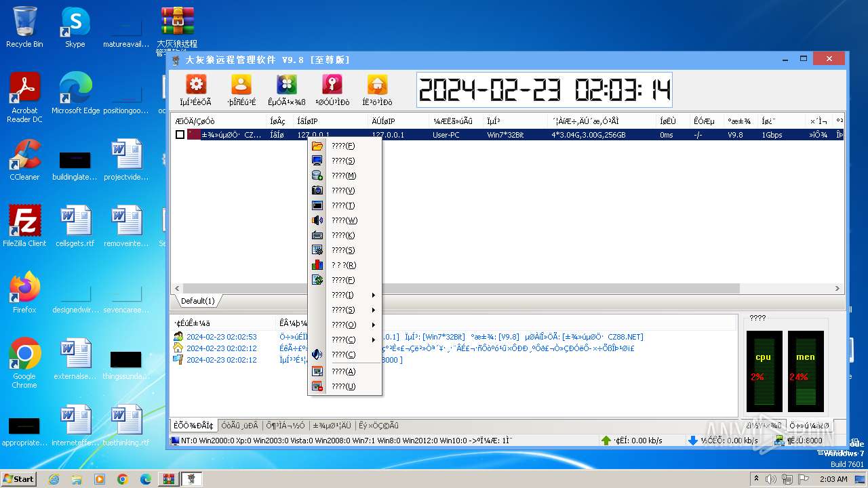Show hidden system tray icons
The width and height of the screenshot is (868, 488).
coord(756,479)
